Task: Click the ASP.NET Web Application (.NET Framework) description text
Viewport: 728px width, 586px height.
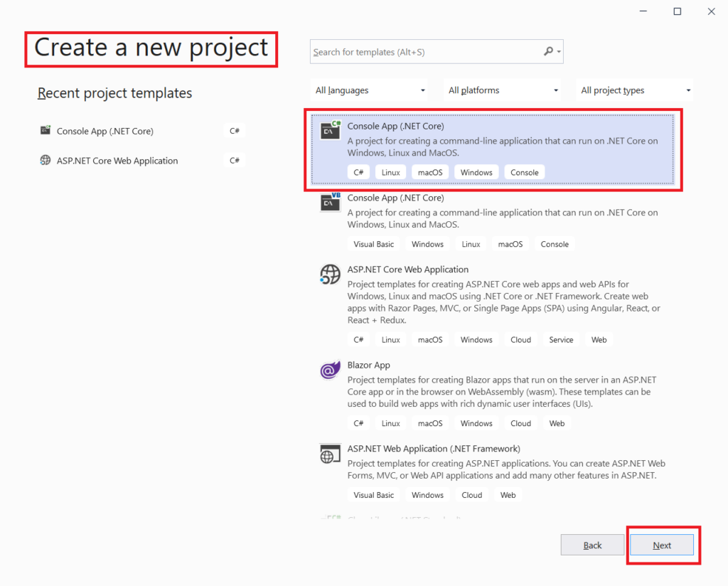Action: 506,469
